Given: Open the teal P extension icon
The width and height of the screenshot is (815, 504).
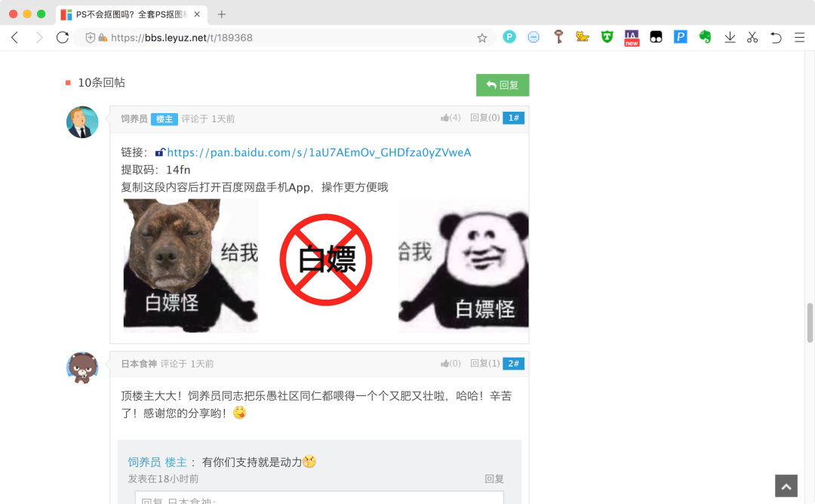Looking at the screenshot, I should [509, 37].
